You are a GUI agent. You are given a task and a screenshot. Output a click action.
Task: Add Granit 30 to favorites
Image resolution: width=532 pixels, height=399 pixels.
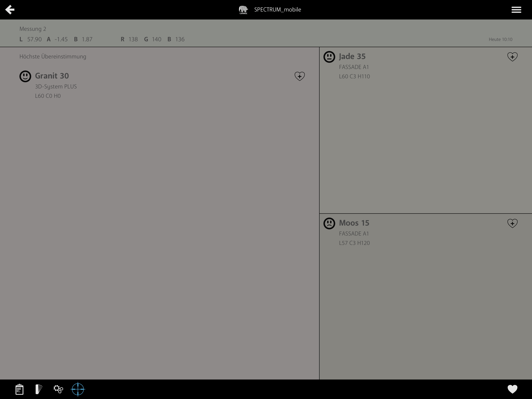click(x=300, y=76)
